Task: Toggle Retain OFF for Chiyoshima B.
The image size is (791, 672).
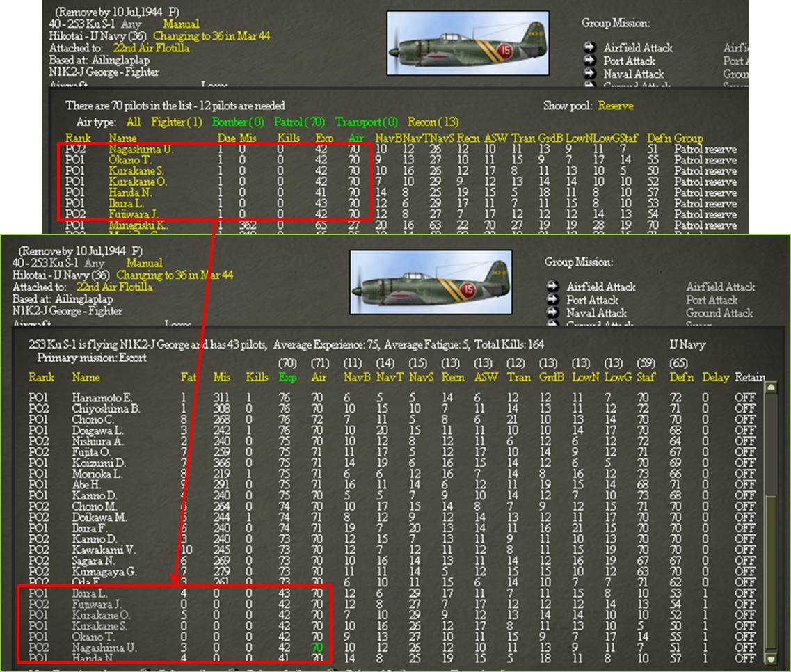Action: [744, 408]
